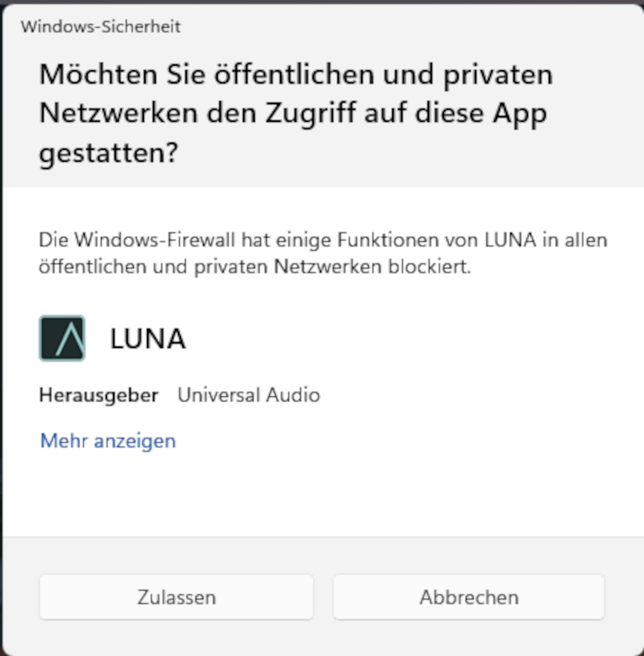This screenshot has width=644, height=656.
Task: Click the word gestatten? in heading
Action: tap(108, 154)
